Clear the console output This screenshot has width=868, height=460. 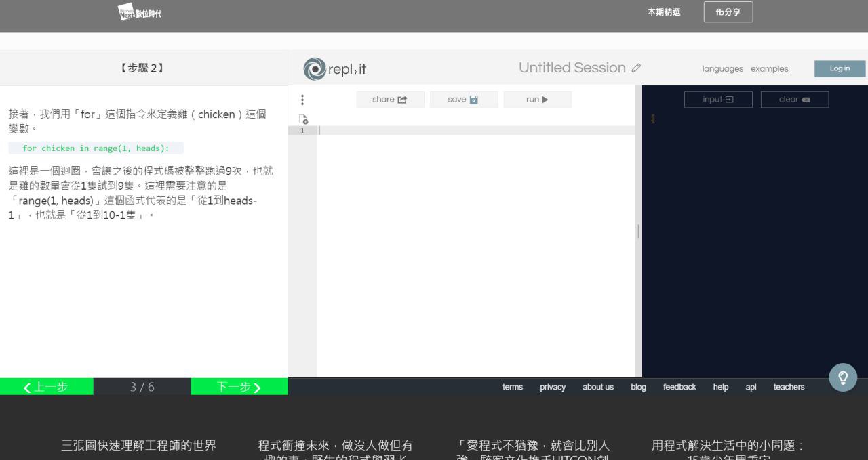pos(794,100)
